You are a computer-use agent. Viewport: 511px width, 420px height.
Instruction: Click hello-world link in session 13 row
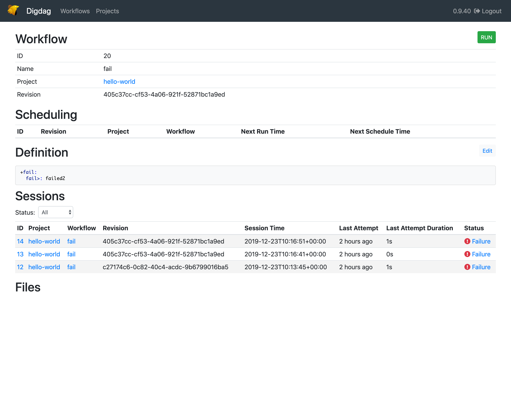44,254
